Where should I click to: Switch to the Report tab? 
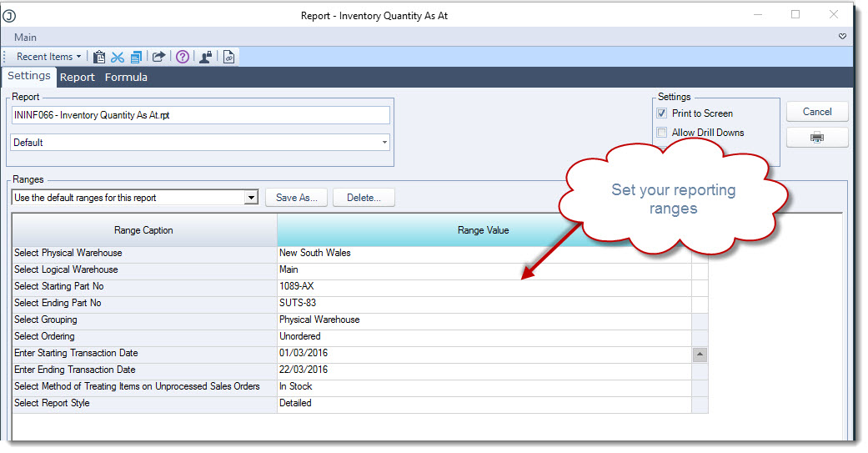pos(78,78)
